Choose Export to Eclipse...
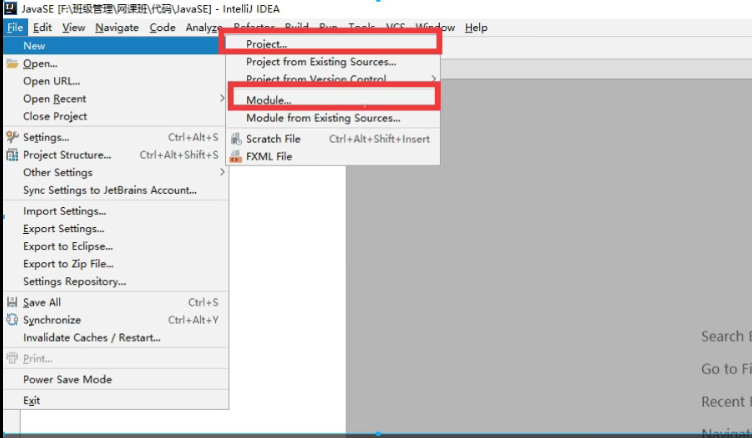752x438 pixels. 114,246
